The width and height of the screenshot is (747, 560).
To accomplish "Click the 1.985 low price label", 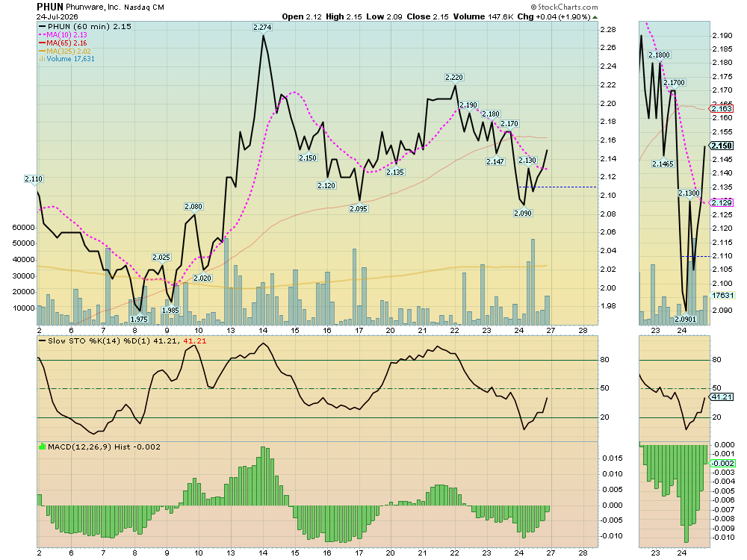I will (170, 310).
